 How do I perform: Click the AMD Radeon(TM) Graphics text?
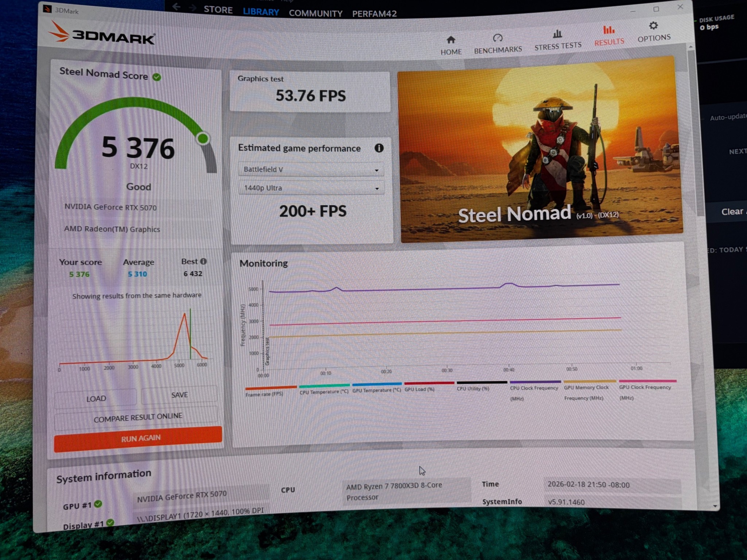[x=112, y=229]
